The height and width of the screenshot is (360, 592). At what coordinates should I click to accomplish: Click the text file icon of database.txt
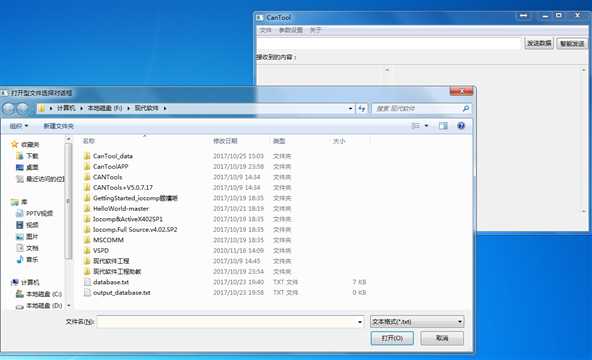(x=87, y=282)
